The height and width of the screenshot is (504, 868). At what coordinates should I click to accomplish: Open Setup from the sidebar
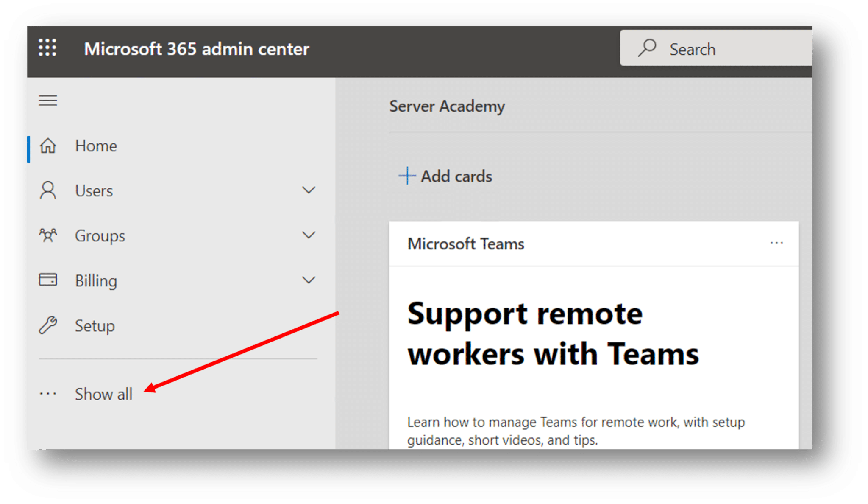pos(95,325)
